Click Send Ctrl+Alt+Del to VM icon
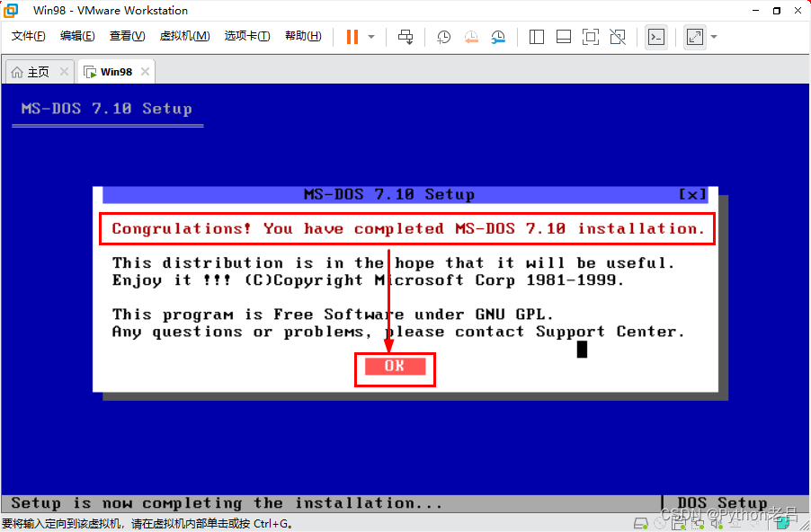 405,37
